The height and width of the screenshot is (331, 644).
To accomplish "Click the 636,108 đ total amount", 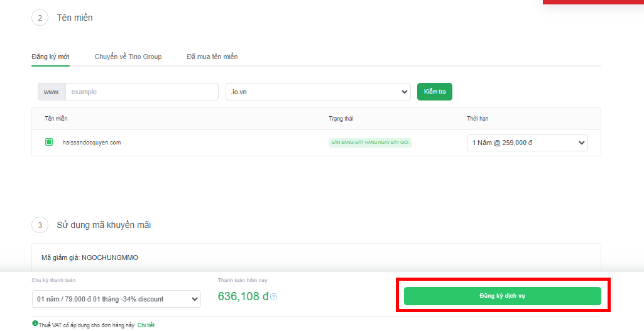I will pos(243,296).
